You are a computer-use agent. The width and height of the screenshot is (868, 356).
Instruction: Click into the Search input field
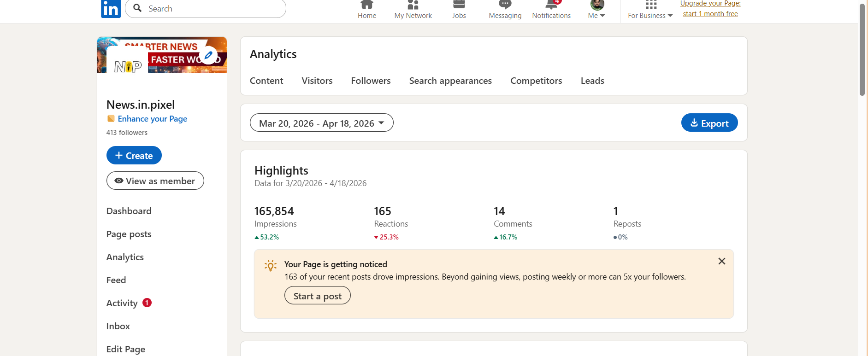206,8
